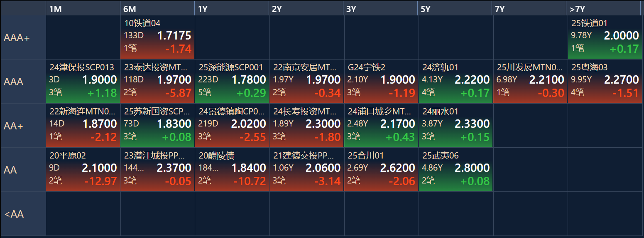Select the 25深能源SCP001 tile

click(232, 82)
